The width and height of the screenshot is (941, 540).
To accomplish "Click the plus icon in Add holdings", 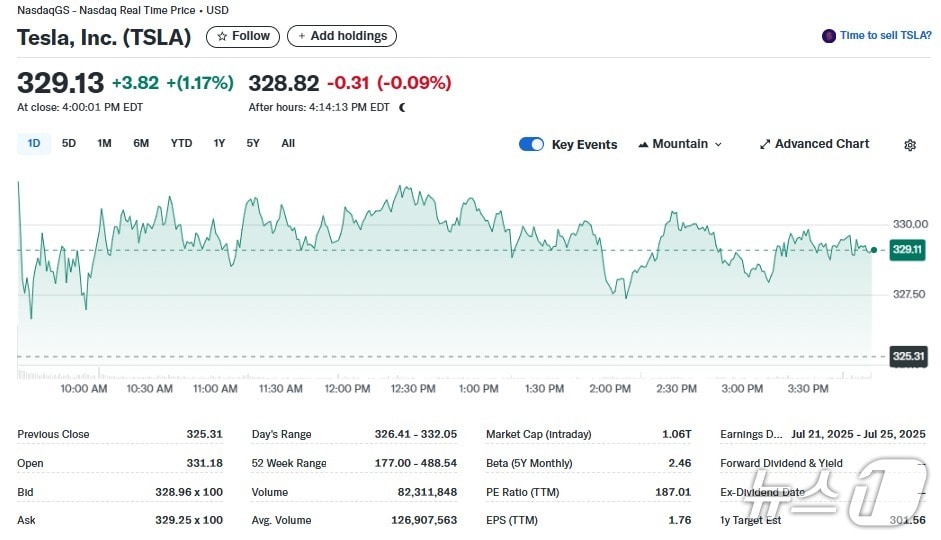I will click(302, 36).
